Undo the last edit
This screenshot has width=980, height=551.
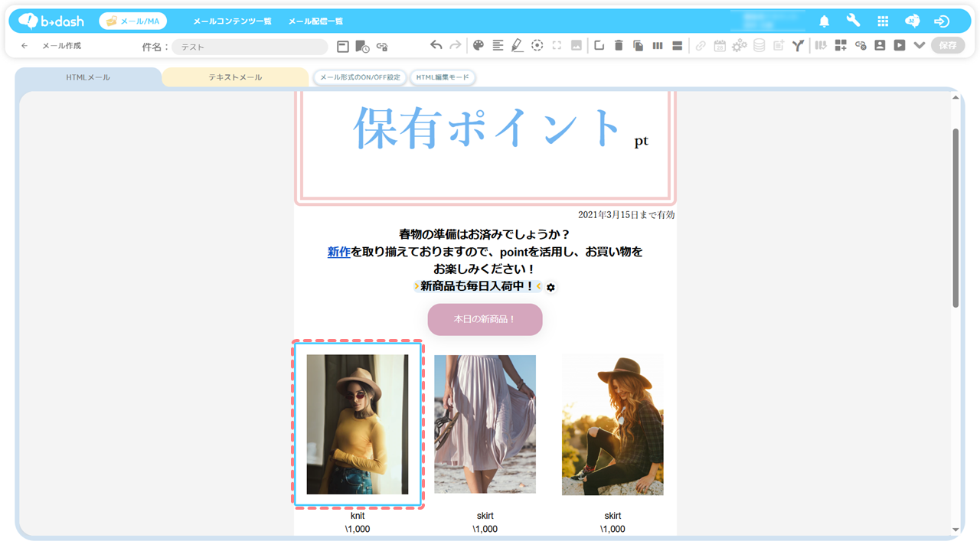[436, 45]
